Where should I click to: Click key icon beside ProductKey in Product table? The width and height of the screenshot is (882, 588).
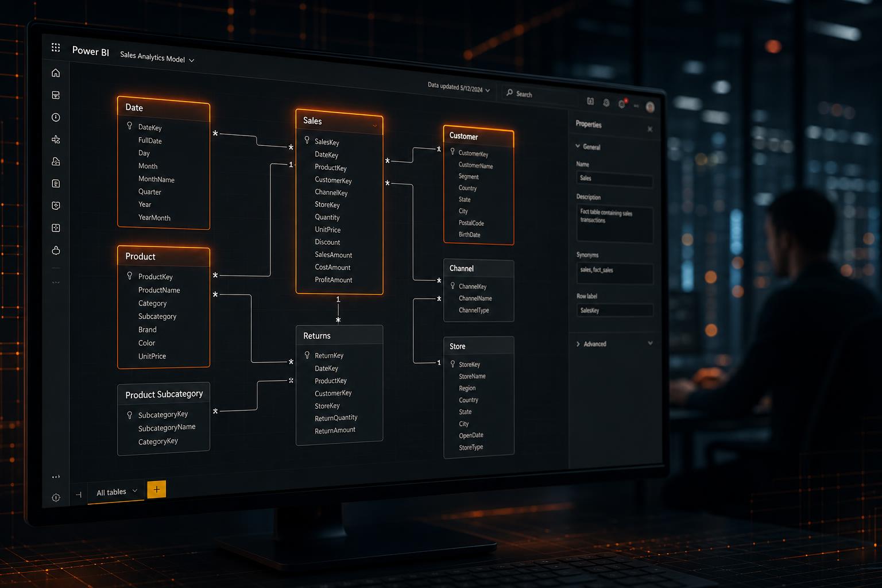[x=130, y=276]
